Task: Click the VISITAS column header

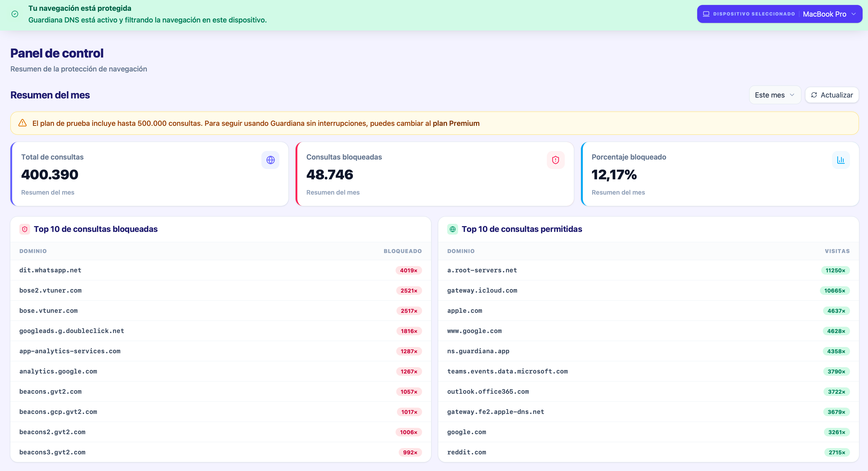Action: pyautogui.click(x=837, y=251)
